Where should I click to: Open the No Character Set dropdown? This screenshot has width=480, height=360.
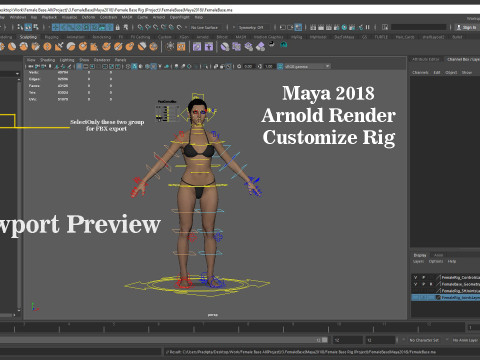(x=425, y=340)
